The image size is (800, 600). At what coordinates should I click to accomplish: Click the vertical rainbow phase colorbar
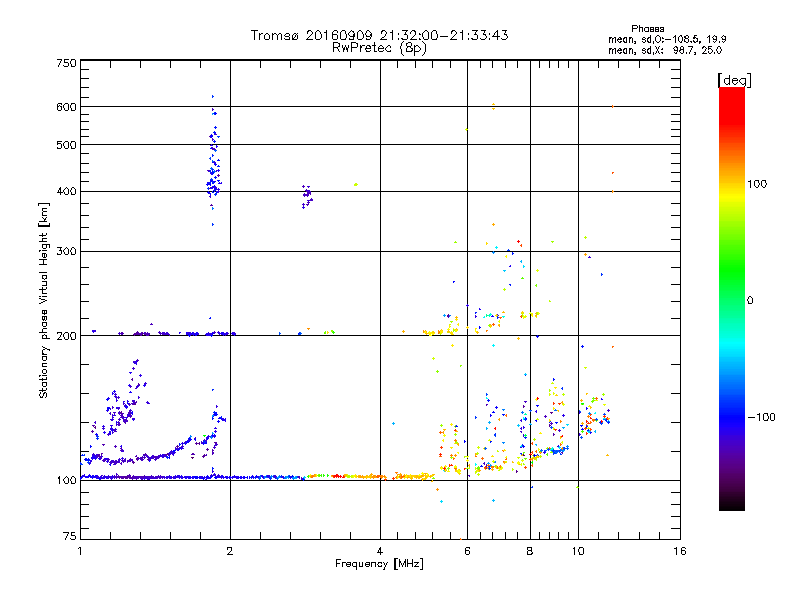[732, 299]
